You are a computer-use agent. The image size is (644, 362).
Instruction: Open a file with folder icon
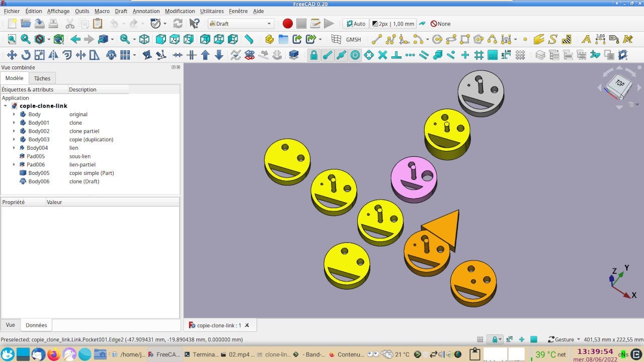tap(26, 24)
